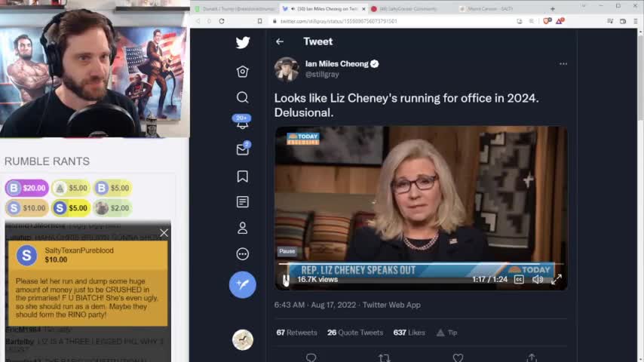This screenshot has width=644, height=362.
Task: Open Ian Miles Cheong's profile picture
Action: 287,69
